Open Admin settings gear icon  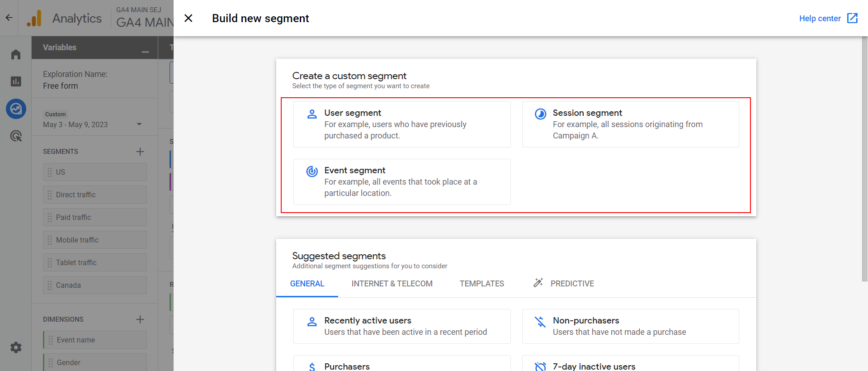click(x=16, y=347)
